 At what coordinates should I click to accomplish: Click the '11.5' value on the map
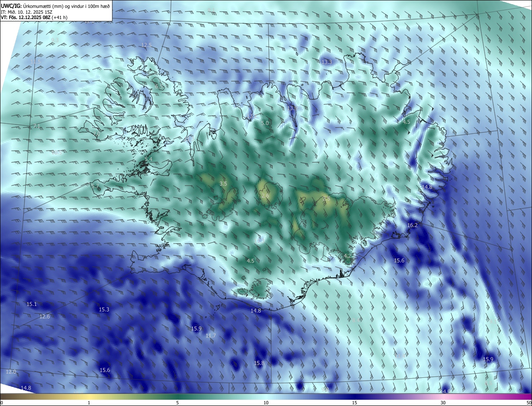tap(36, 61)
